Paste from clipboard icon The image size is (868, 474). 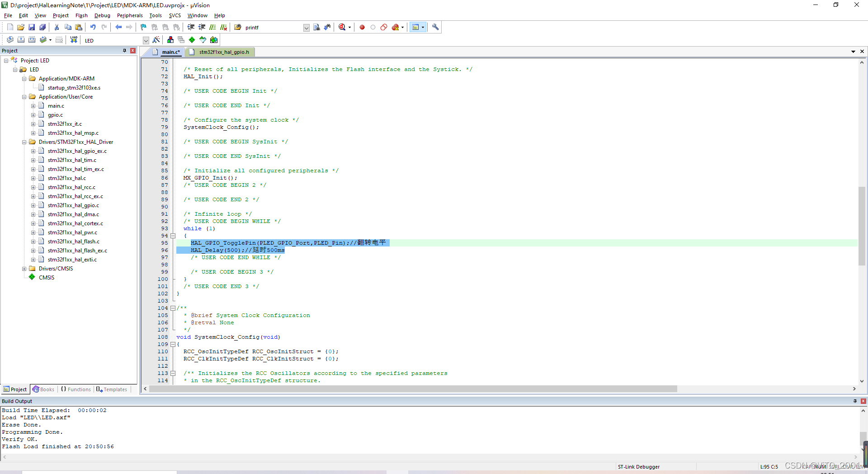point(79,27)
